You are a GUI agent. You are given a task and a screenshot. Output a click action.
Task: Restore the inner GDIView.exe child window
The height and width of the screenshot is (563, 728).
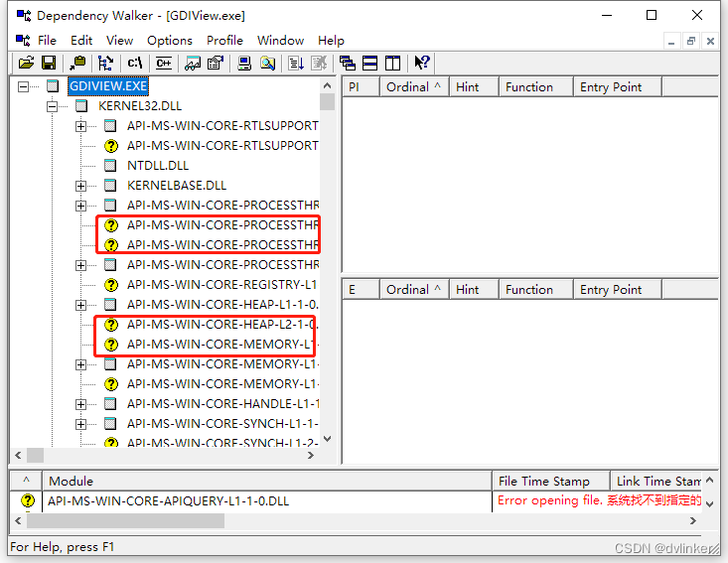coord(691,41)
